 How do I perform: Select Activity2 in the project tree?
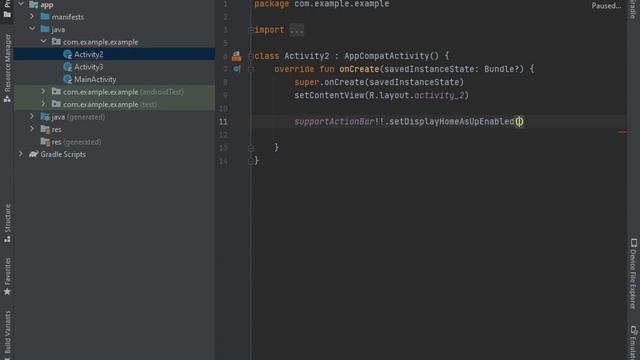114,54
